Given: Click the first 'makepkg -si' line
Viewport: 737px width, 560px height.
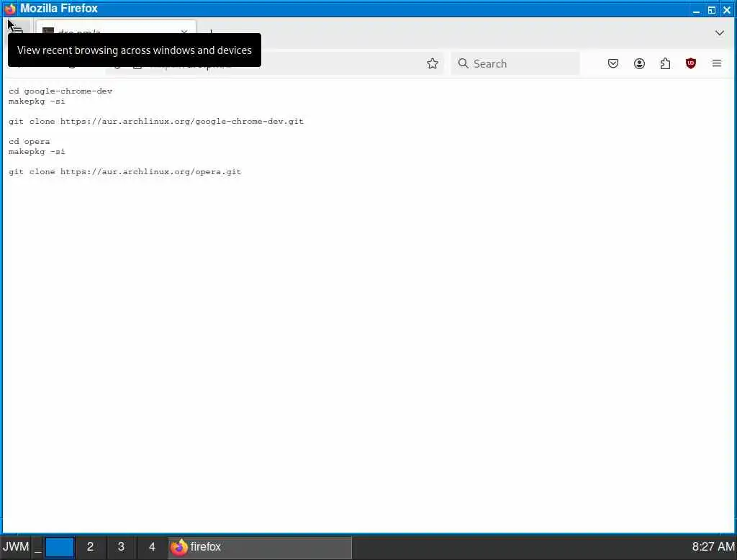Looking at the screenshot, I should click(37, 101).
